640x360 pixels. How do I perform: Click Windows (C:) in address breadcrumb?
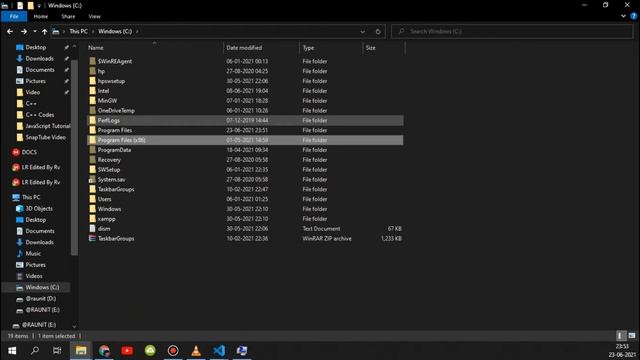[115, 31]
